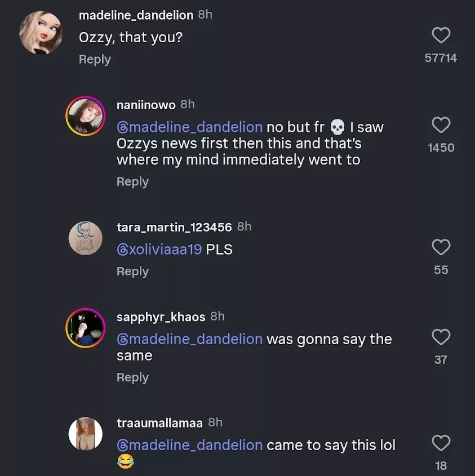The width and height of the screenshot is (475, 476).
Task: Reply to naniinowo's comment
Action: tap(132, 181)
